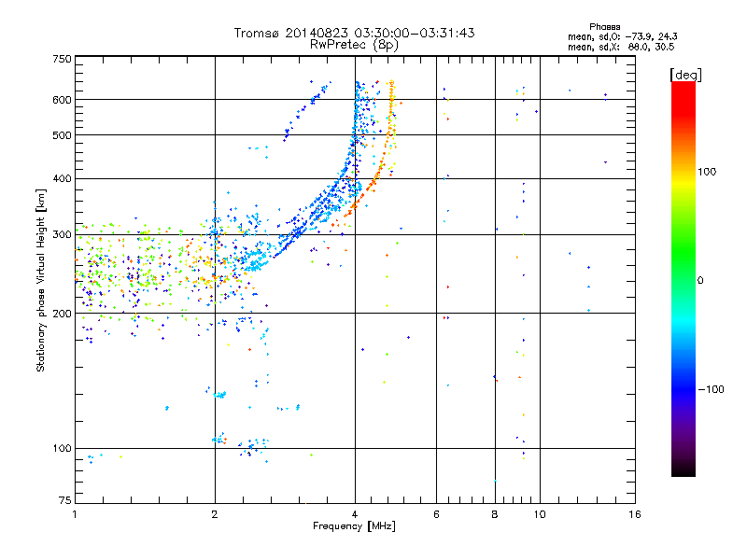The image size is (747, 560).
Task: Click the colorbar tick label '100'
Action: [x=707, y=172]
